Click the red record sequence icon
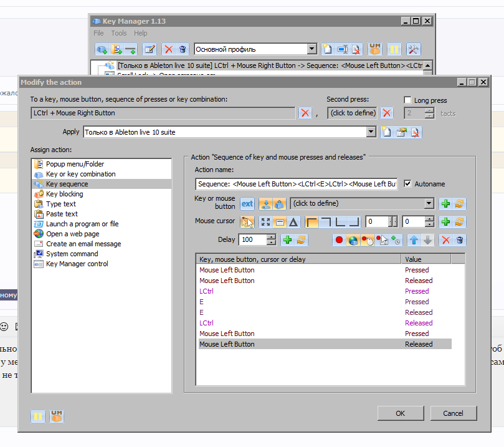The height and width of the screenshot is (447, 504). [x=339, y=240]
